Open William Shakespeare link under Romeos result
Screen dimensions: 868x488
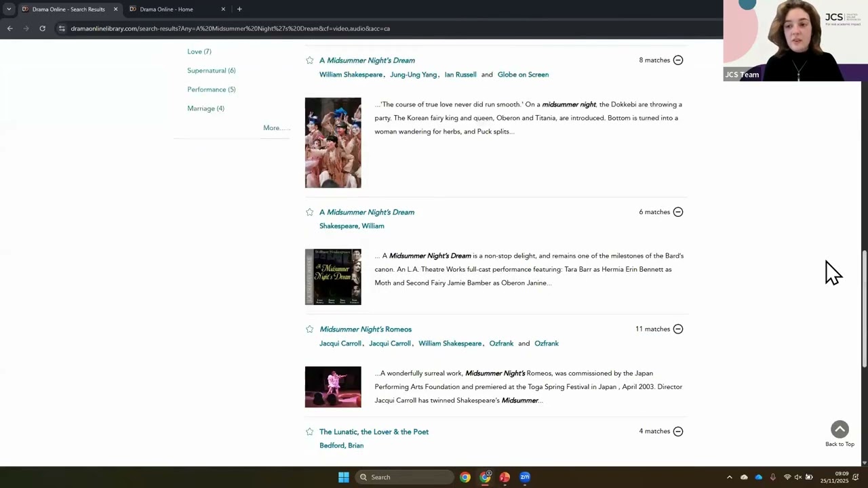(450, 344)
